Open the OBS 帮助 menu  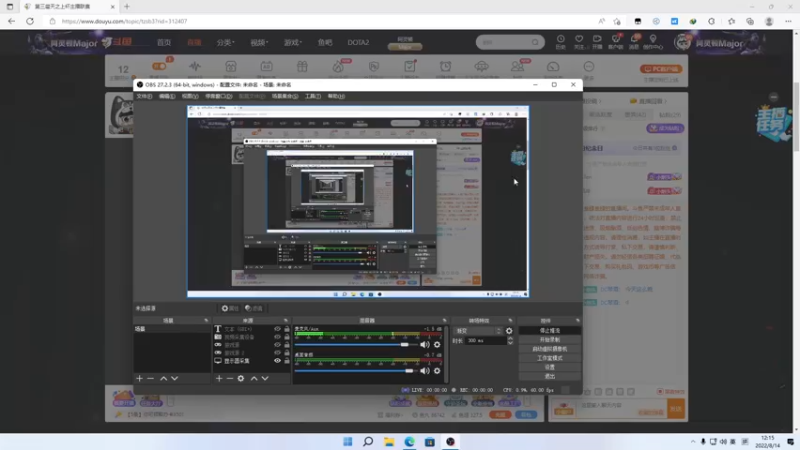(x=336, y=96)
